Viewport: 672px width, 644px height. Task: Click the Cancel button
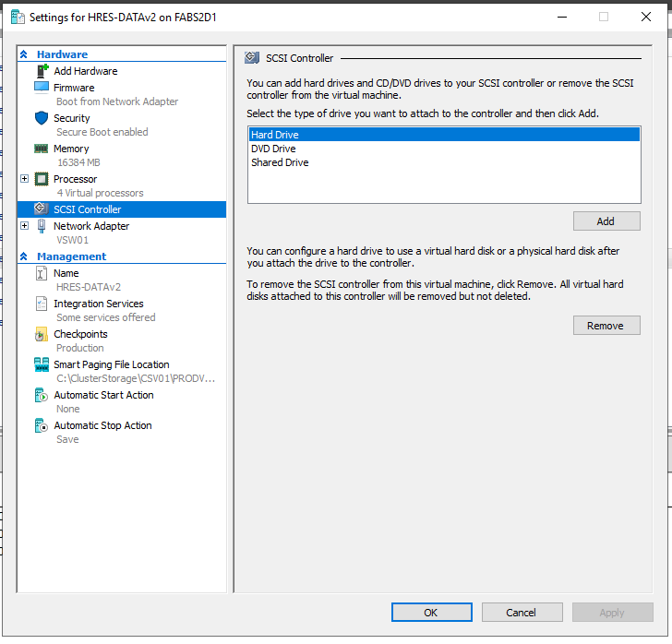click(x=521, y=613)
